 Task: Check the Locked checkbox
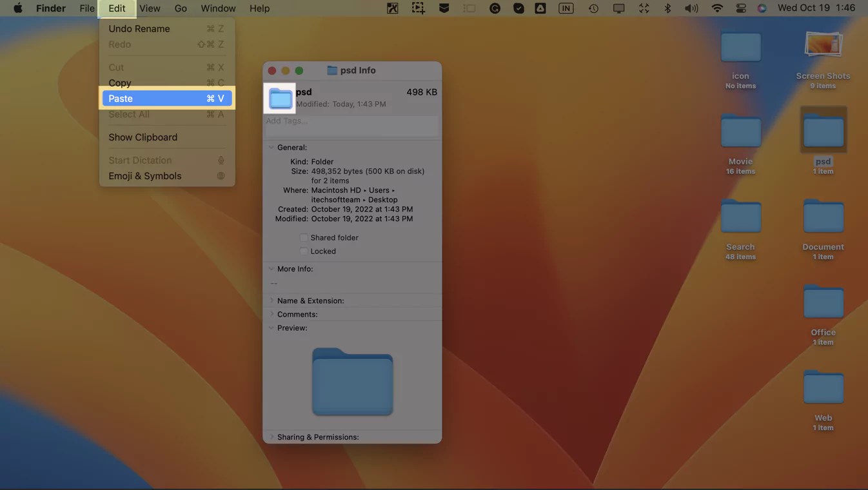pyautogui.click(x=304, y=251)
